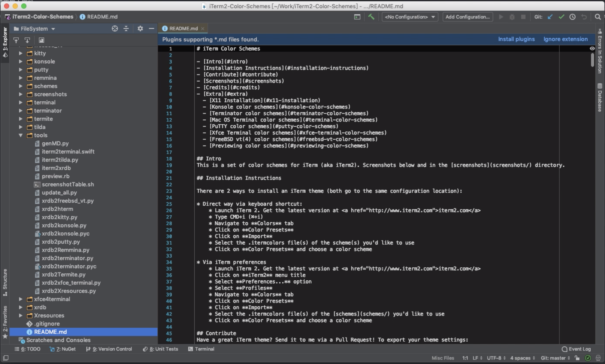Click the Run play button
This screenshot has height=364, width=605.
coord(501,17)
